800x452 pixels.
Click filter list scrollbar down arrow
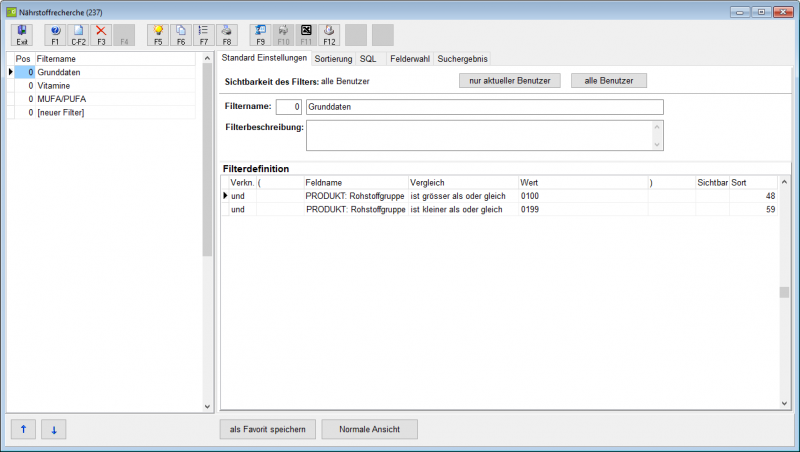pyautogui.click(x=207, y=407)
